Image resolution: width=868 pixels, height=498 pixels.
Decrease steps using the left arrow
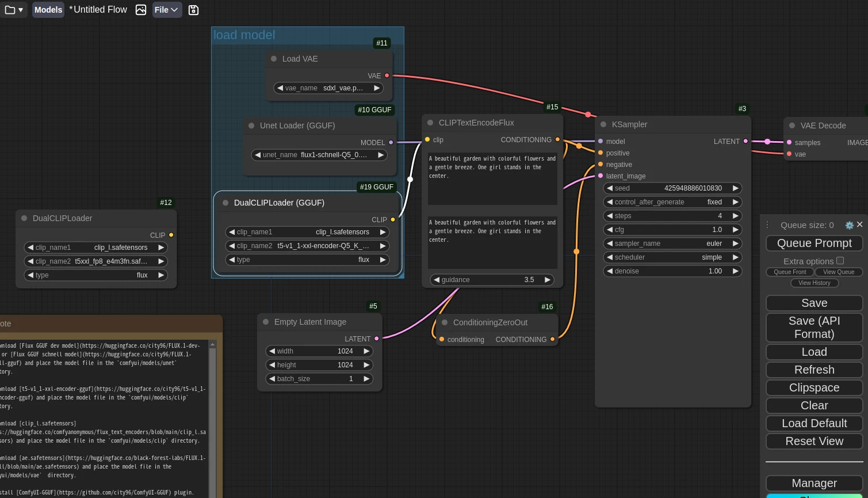tap(610, 216)
